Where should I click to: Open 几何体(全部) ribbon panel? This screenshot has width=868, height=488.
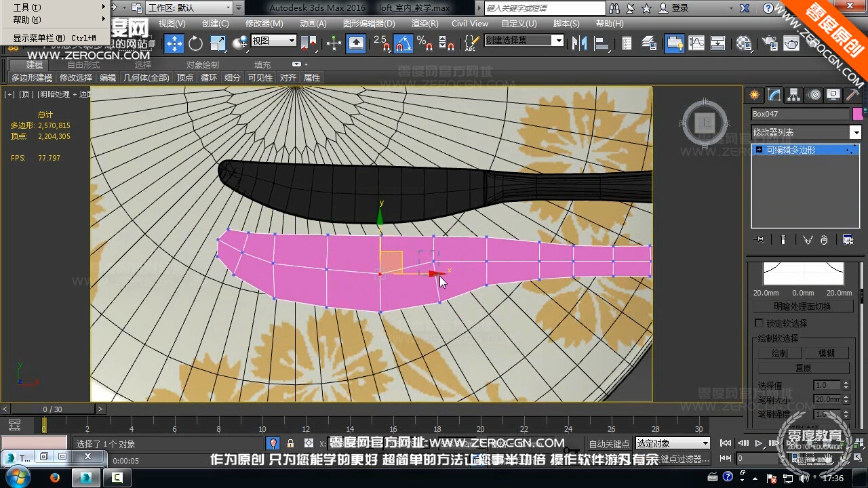146,78
